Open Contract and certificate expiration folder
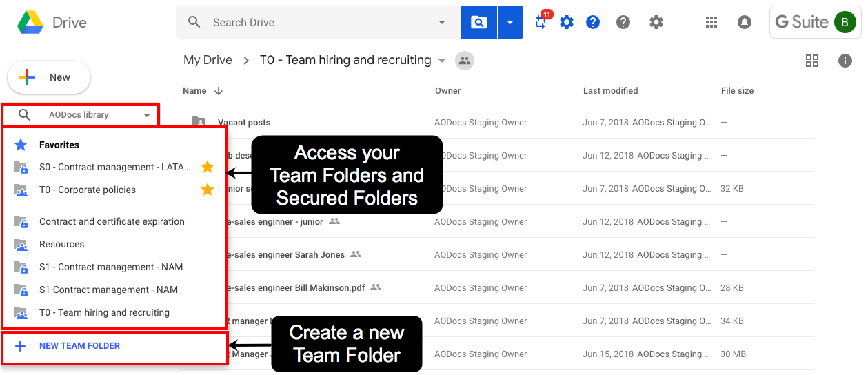868x375 pixels. (112, 221)
